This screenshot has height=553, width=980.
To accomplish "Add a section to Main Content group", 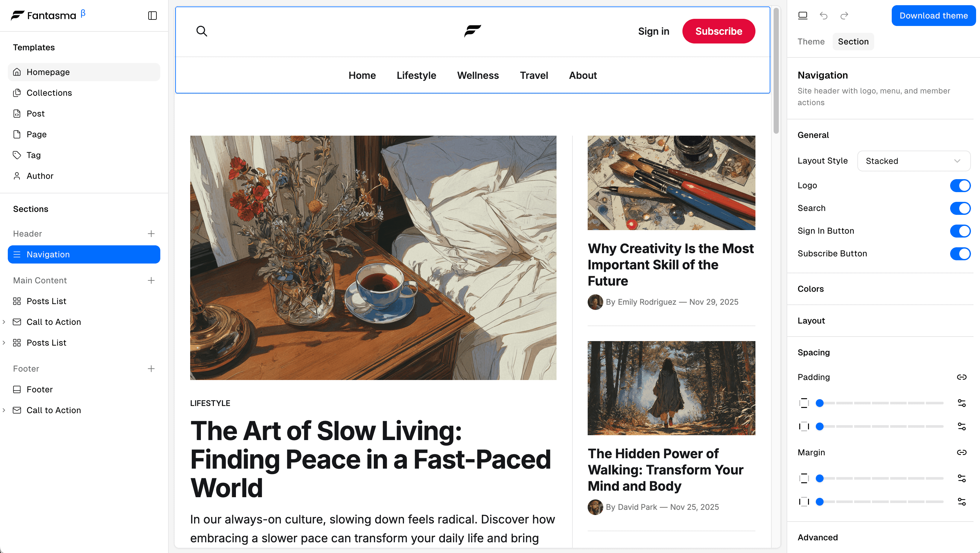I will tap(151, 280).
